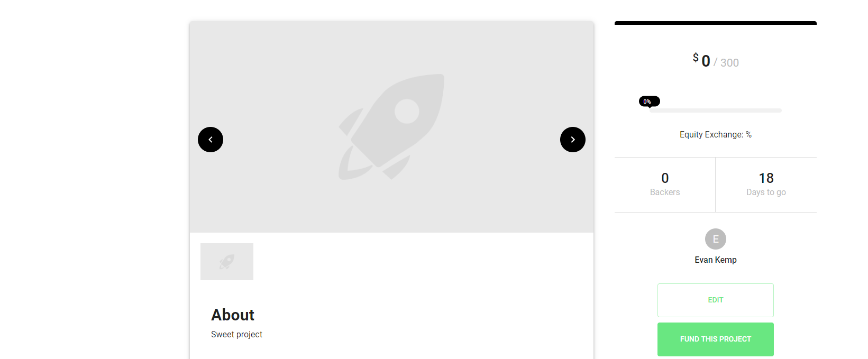The width and height of the screenshot is (868, 359).
Task: Click the Sweet project description text
Action: 236,335
